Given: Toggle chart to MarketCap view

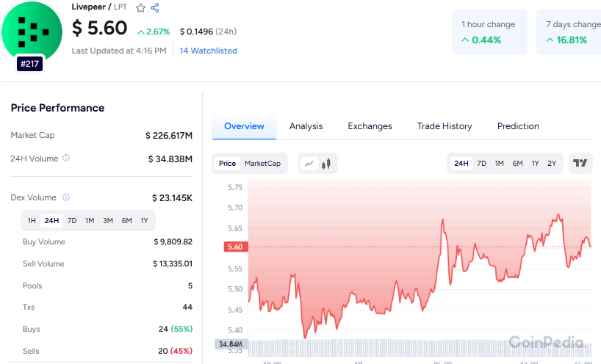Looking at the screenshot, I should [262, 164].
